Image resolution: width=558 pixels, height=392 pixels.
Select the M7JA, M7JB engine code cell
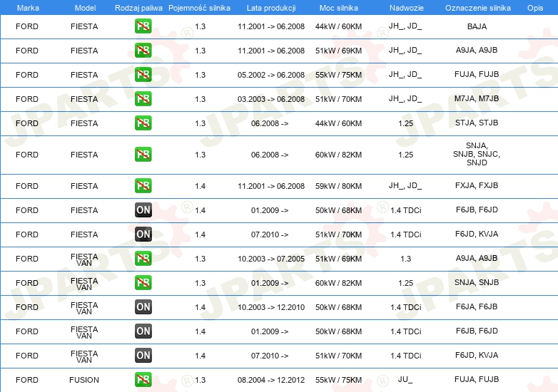(x=477, y=98)
